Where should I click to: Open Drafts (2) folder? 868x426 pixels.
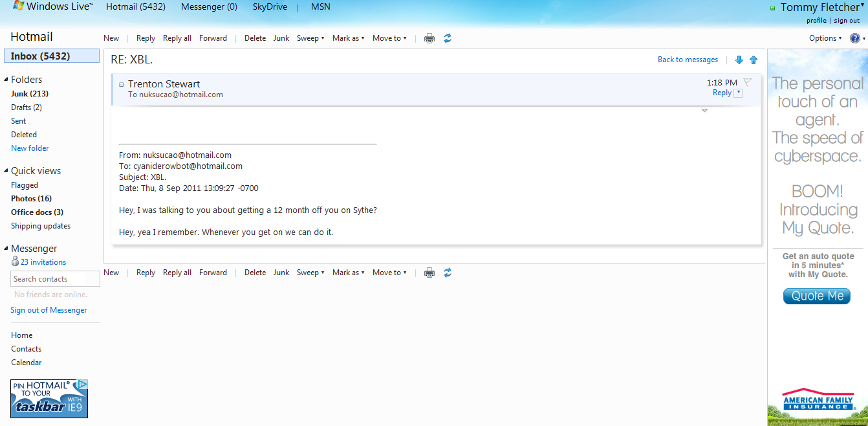click(27, 107)
